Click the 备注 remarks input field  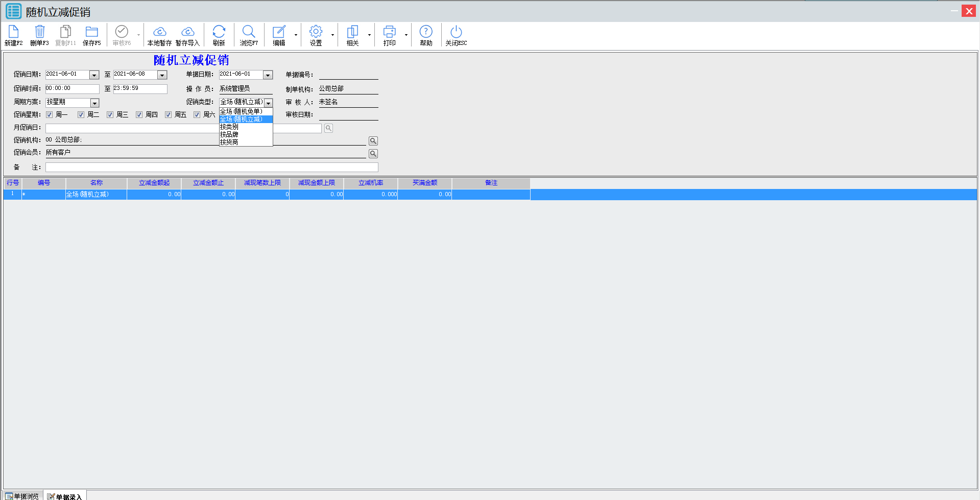click(x=211, y=168)
